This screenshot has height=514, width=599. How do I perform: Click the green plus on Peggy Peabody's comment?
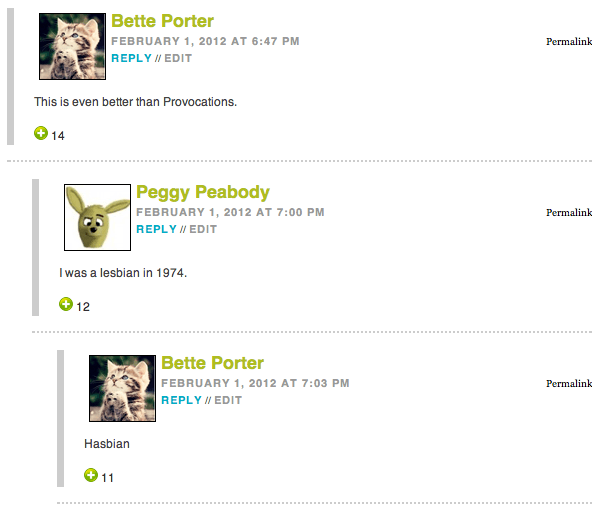[66, 304]
